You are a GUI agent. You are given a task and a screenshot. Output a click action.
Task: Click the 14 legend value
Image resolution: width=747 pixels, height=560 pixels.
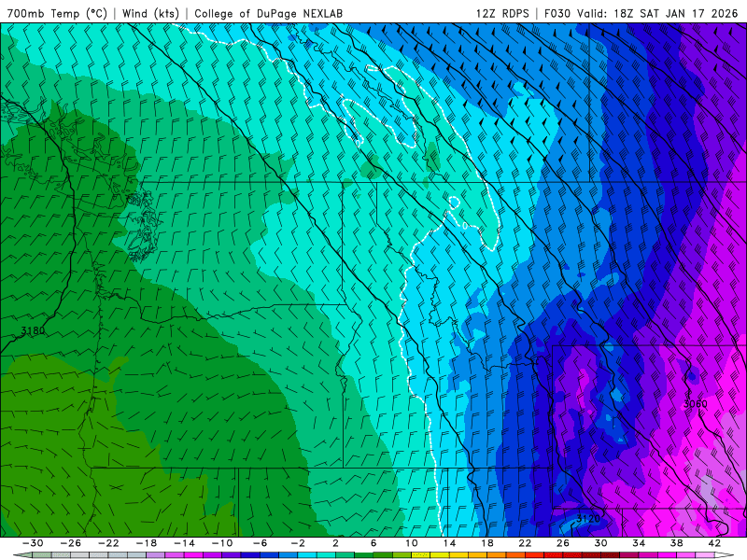coord(449,543)
